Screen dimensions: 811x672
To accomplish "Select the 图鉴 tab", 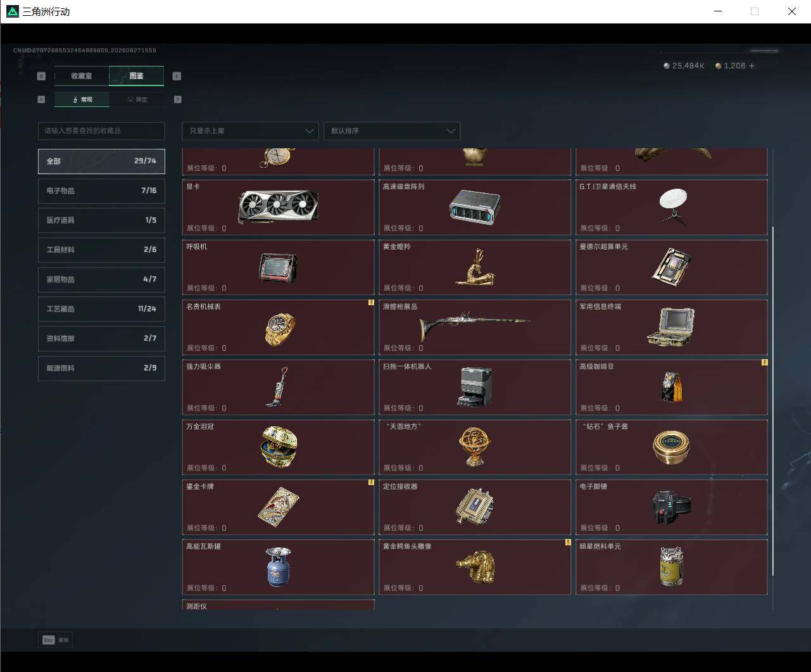I will (136, 76).
